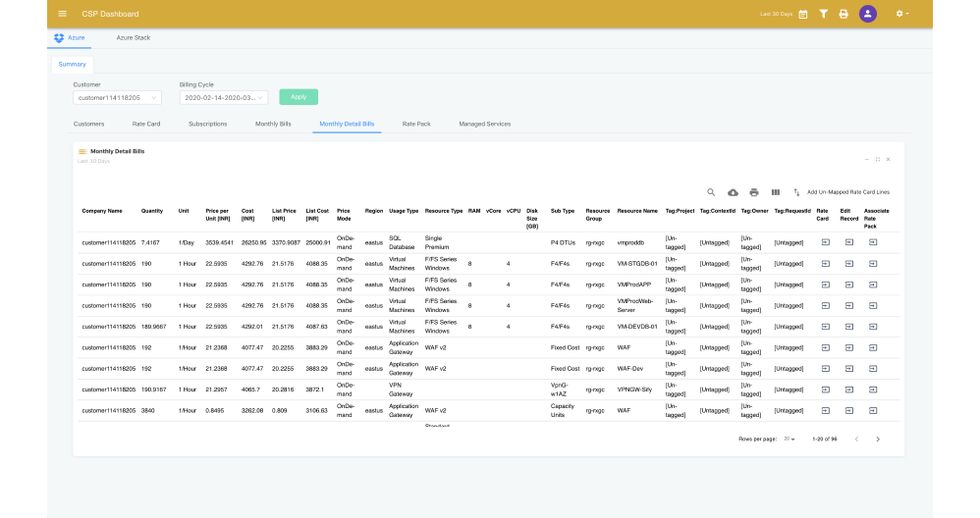
Task: Associate rate pack for VM-DEVDB-01 row
Action: [873, 327]
